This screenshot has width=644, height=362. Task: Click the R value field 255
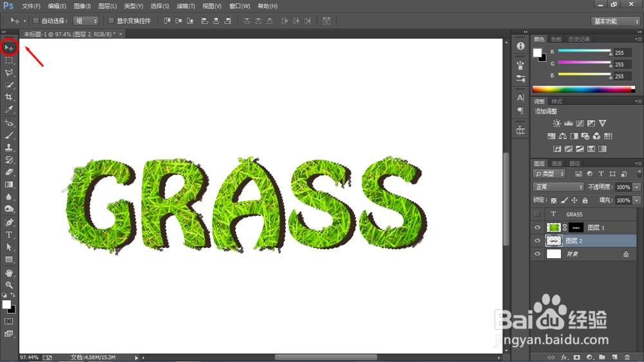(622, 53)
